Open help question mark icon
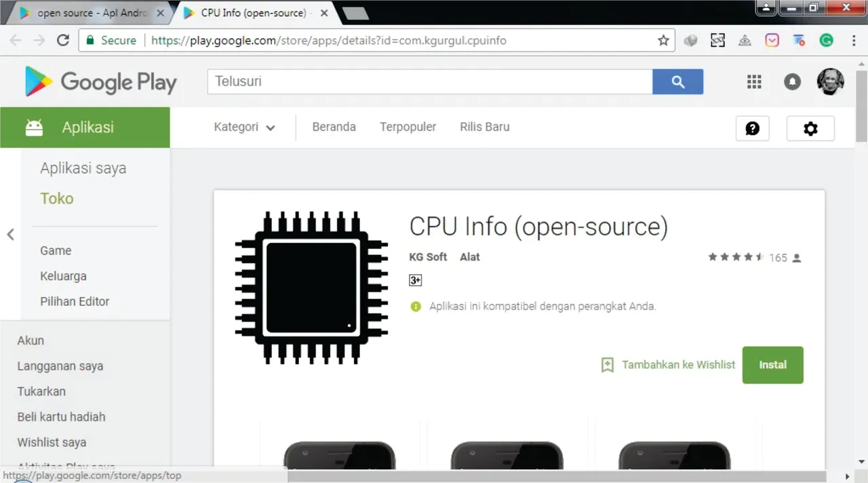This screenshot has height=483, width=868. click(753, 128)
